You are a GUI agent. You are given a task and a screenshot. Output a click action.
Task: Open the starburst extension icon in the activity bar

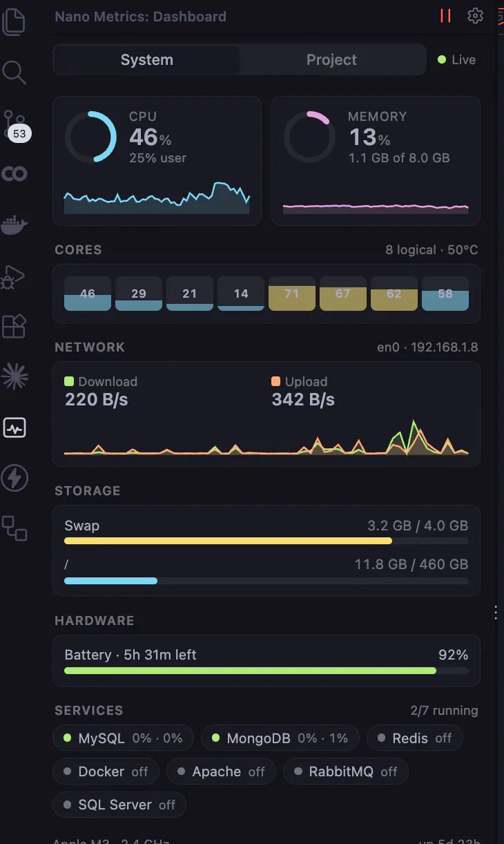[14, 375]
